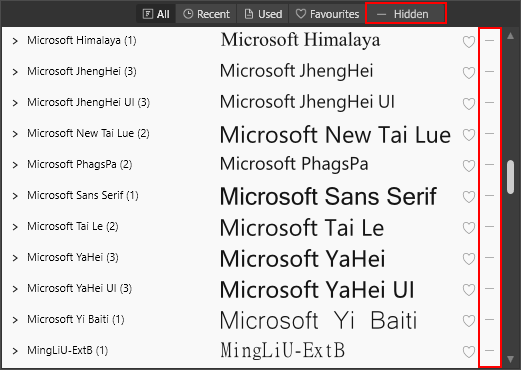Select the MingLiU-ExtB font preview
The width and height of the screenshot is (521, 370).
coord(282,350)
